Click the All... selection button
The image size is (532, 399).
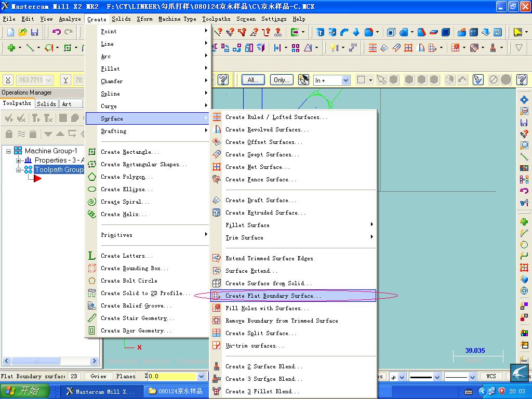click(253, 80)
